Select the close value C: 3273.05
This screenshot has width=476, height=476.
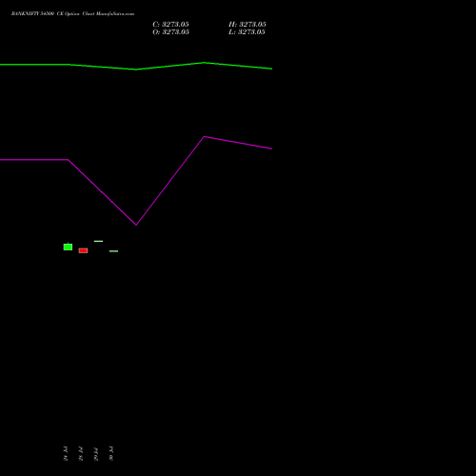tap(170, 25)
